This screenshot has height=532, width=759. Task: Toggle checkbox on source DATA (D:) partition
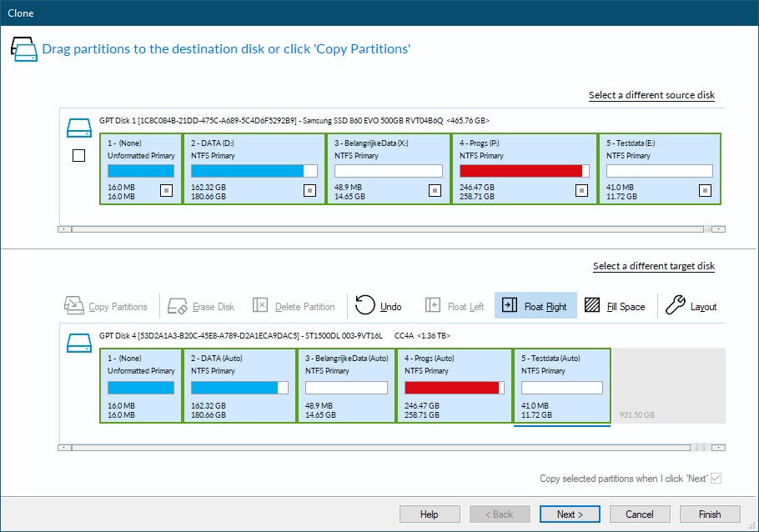(309, 191)
